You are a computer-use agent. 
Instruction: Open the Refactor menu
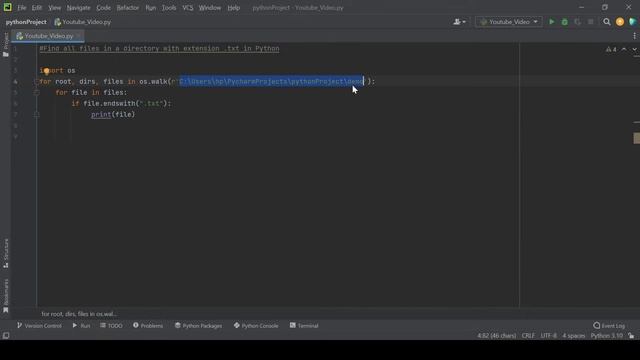(x=127, y=8)
